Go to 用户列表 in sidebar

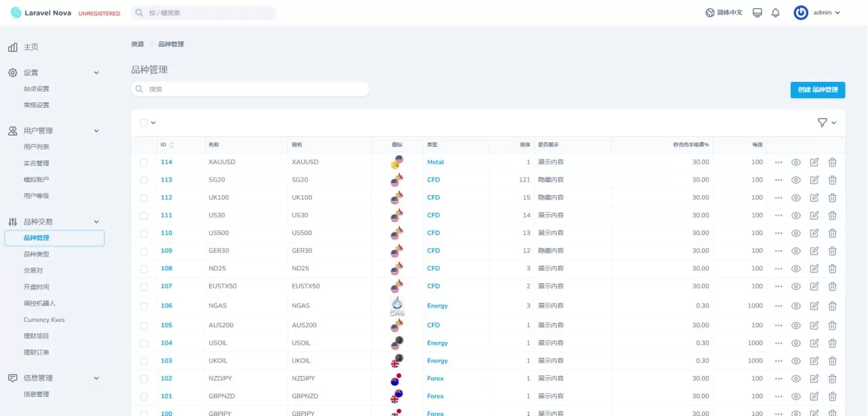click(37, 147)
